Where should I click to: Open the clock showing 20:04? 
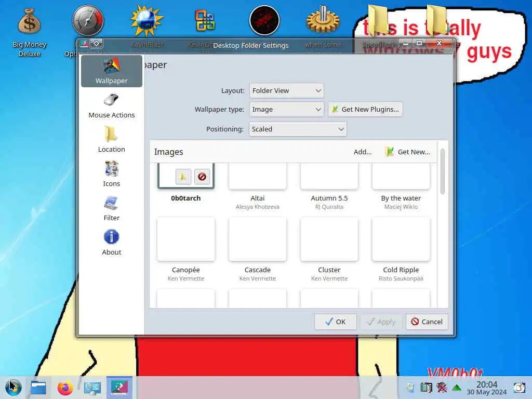(x=486, y=388)
